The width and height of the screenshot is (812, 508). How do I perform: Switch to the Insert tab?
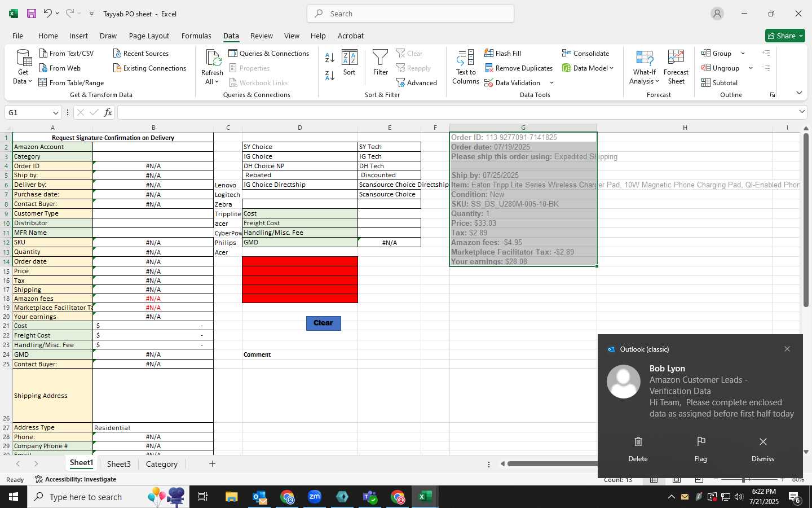pos(79,36)
